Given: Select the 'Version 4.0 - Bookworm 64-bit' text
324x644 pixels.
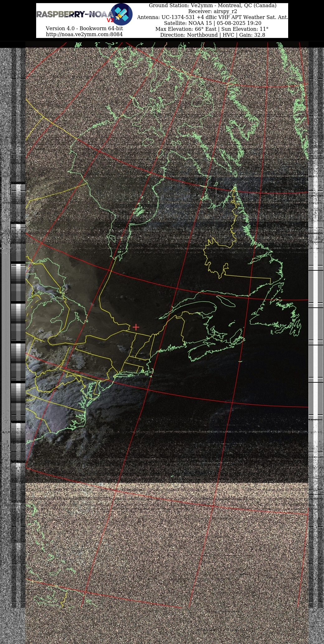Looking at the screenshot, I should click(x=84, y=28).
